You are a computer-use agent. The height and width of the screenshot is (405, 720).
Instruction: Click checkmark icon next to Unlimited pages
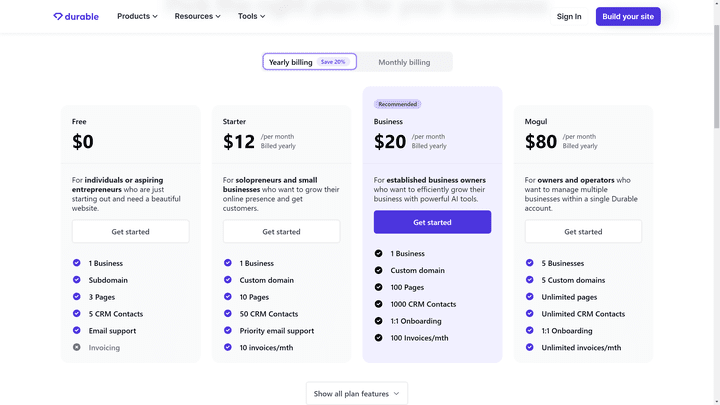[x=530, y=297]
